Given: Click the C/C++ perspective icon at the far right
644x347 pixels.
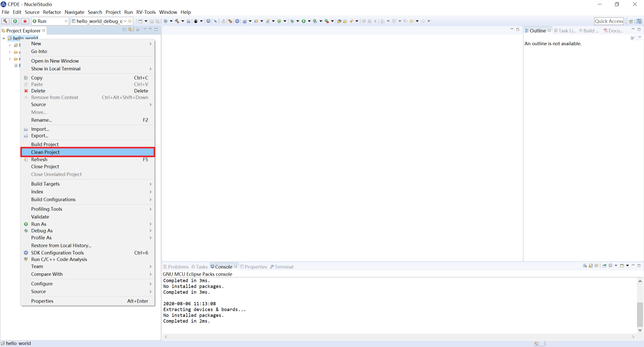Looking at the screenshot, I should pos(639,21).
